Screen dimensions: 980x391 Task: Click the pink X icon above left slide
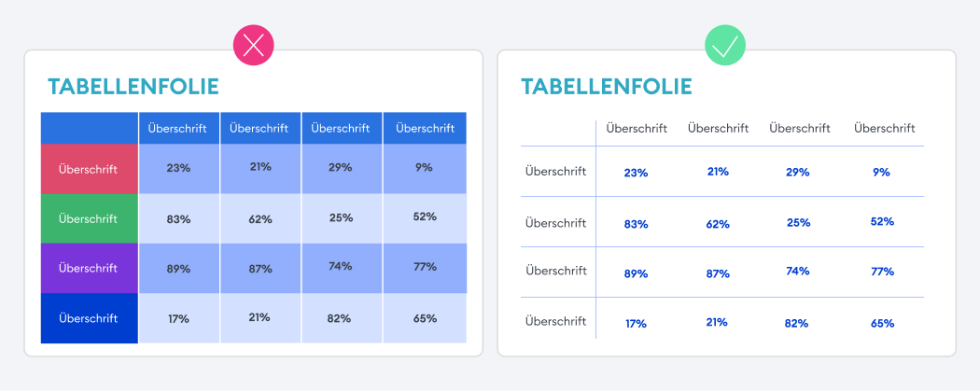254,45
